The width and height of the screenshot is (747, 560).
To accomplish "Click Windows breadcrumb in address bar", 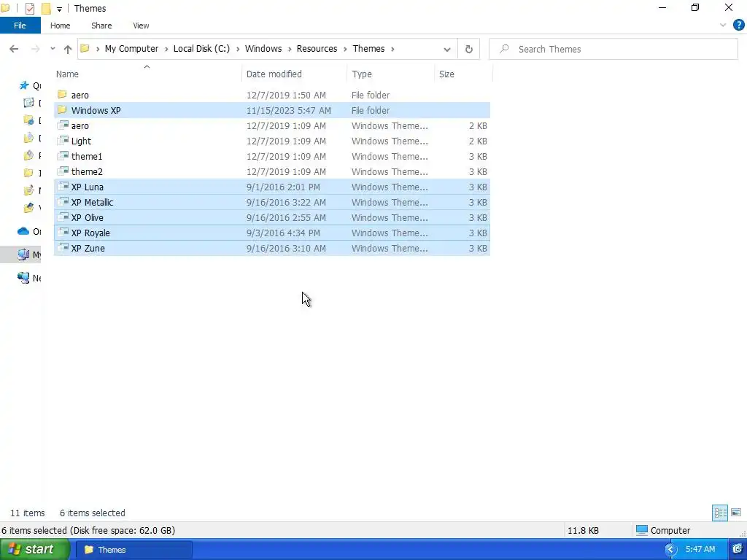I will [263, 49].
